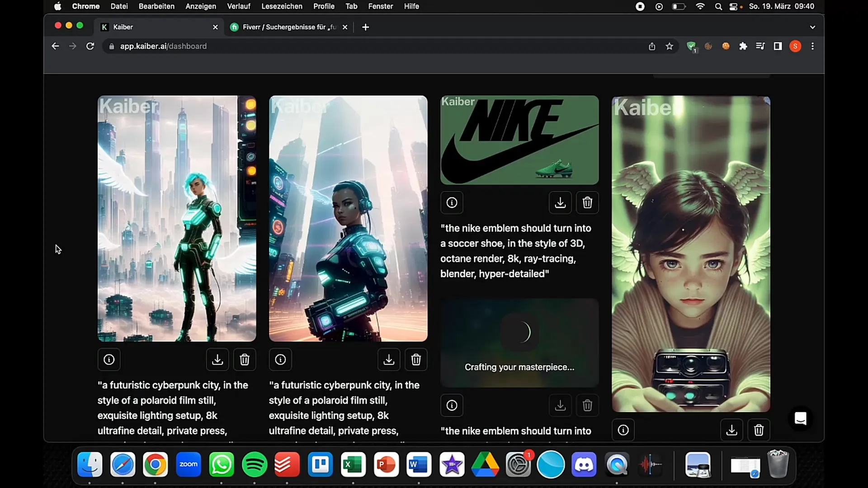Open the Nike logo video thumbnail
This screenshot has width=868, height=488.
click(519, 140)
